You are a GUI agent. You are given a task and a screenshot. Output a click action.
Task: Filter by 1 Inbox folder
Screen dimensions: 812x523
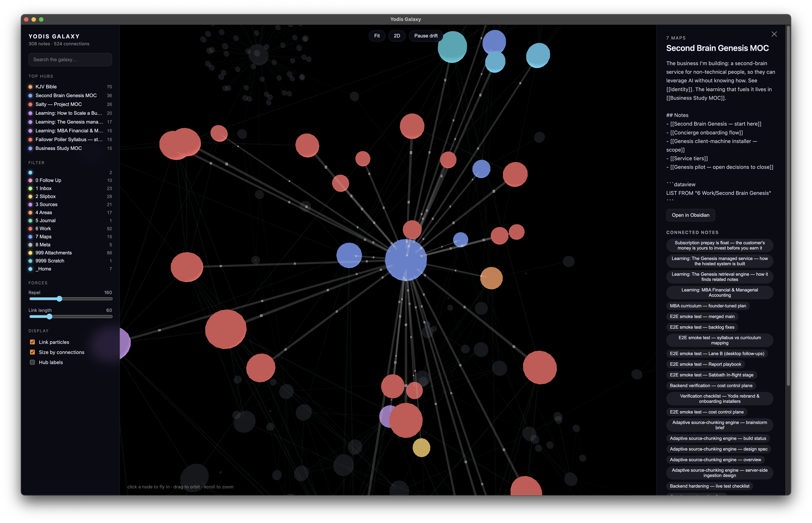[x=70, y=188]
